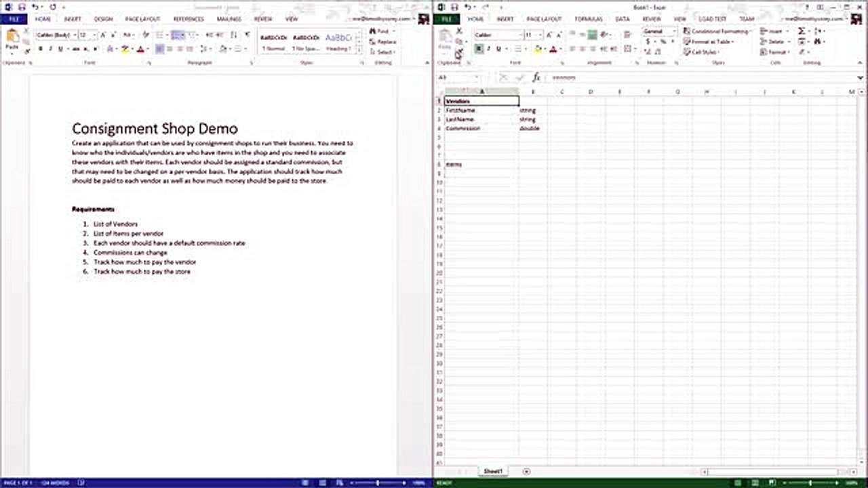Click the Accounting currency format icon in Excel
868x488 pixels.
649,42
